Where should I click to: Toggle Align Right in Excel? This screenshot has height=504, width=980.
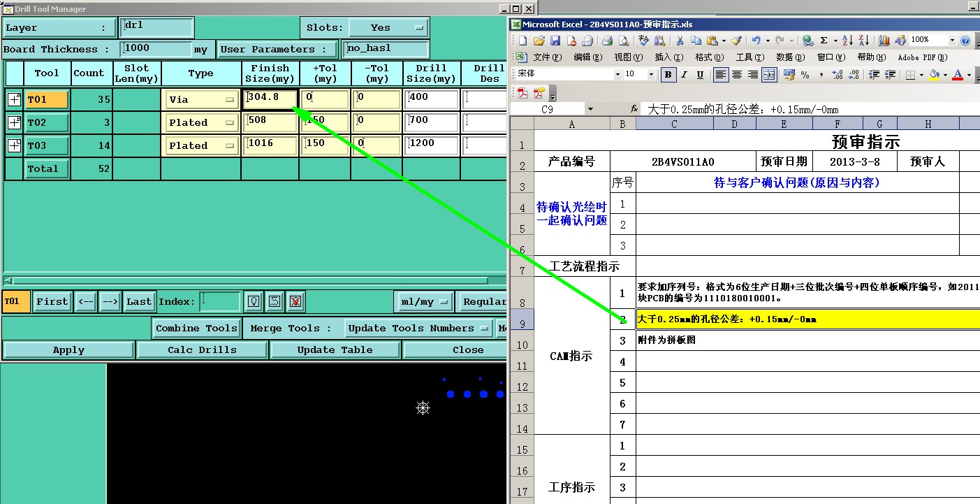pyautogui.click(x=753, y=74)
